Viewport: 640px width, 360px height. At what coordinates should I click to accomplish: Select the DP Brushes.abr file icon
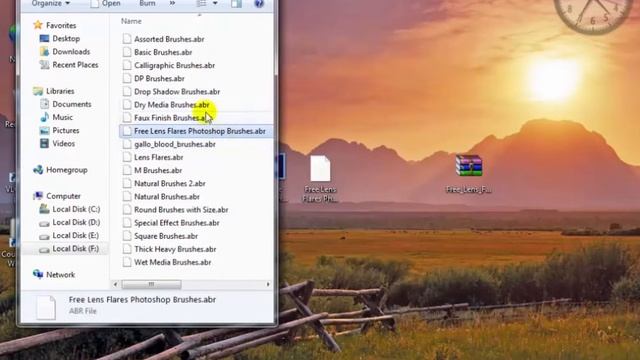click(x=127, y=78)
